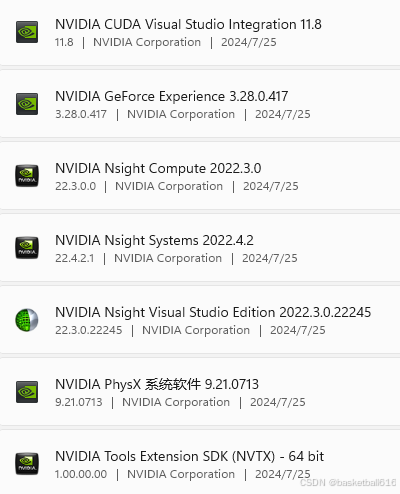
Task: Click version 1.00.00.00 under Tools Extension SDK
Action: 81,474
